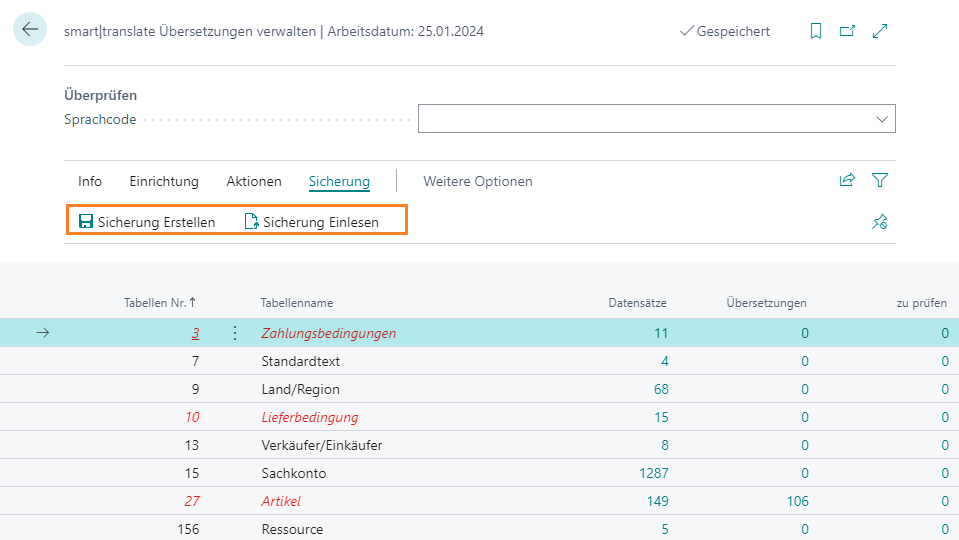Image resolution: width=959 pixels, height=540 pixels.
Task: Click Sicherung Erstellen button
Action: pos(147,222)
